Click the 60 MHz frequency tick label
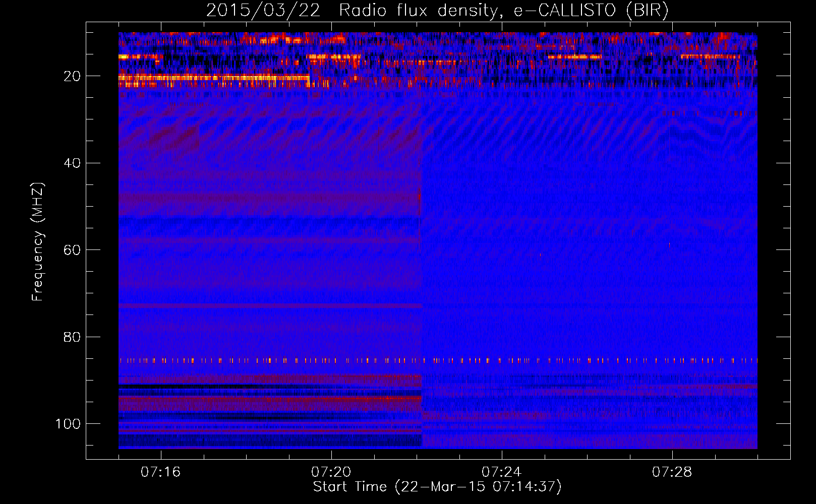Image resolution: width=816 pixels, height=504 pixels. (x=72, y=250)
